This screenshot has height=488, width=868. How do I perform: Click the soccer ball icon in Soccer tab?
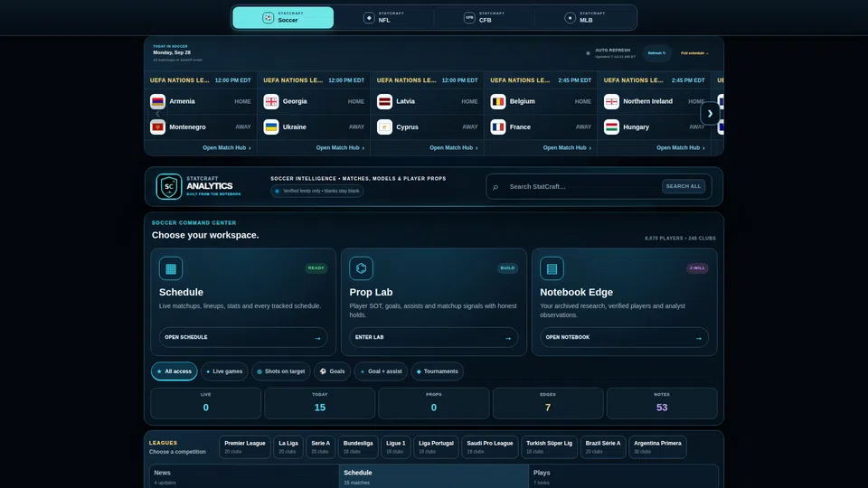point(268,18)
